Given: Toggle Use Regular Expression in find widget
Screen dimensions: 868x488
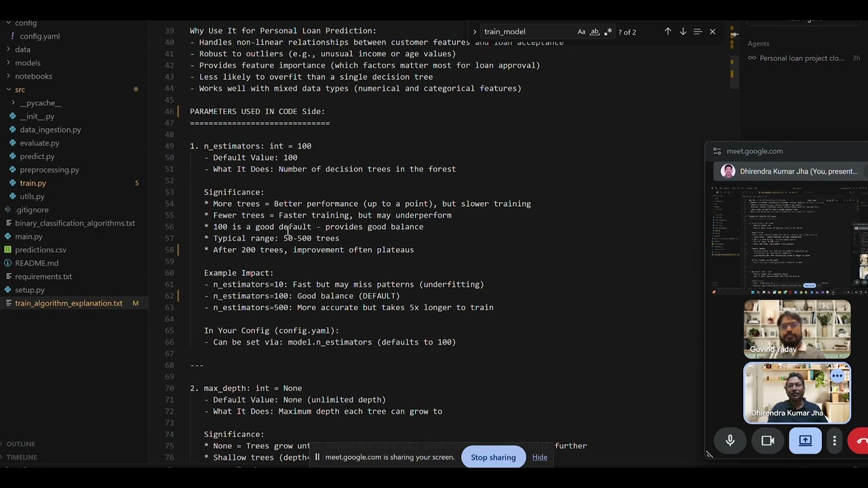Looking at the screenshot, I should pos(608,32).
